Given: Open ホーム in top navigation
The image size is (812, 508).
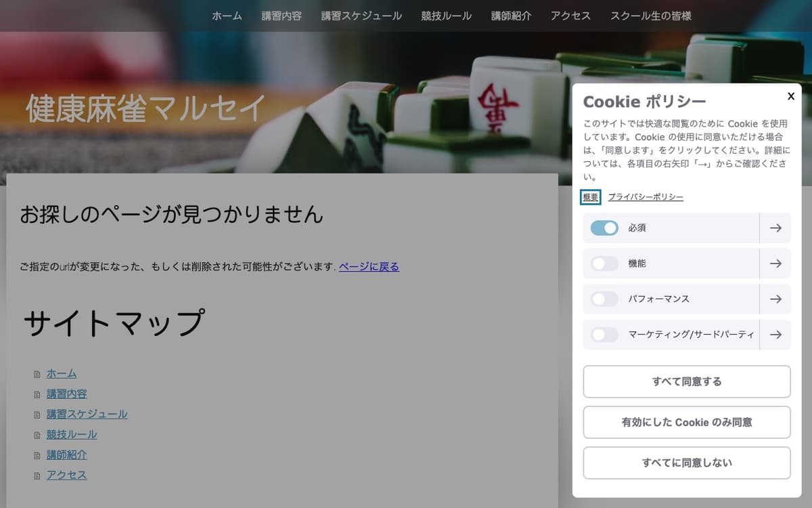Looking at the screenshot, I should click(227, 16).
